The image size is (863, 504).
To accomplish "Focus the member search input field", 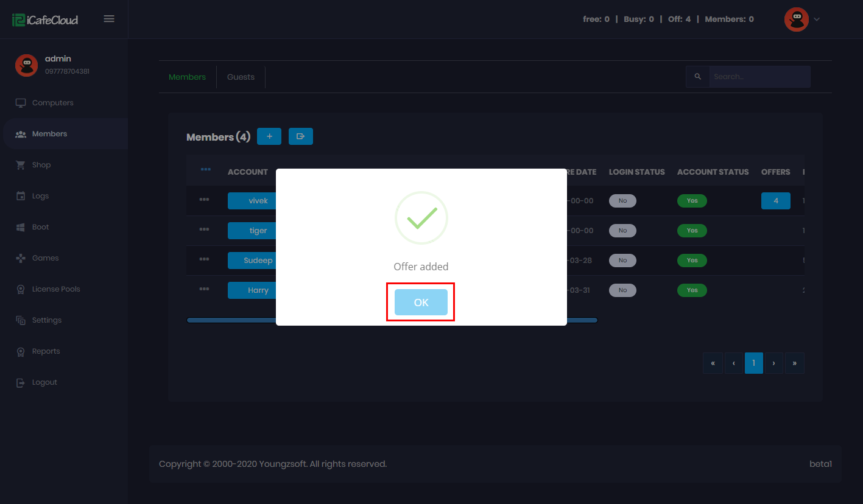I will [759, 77].
